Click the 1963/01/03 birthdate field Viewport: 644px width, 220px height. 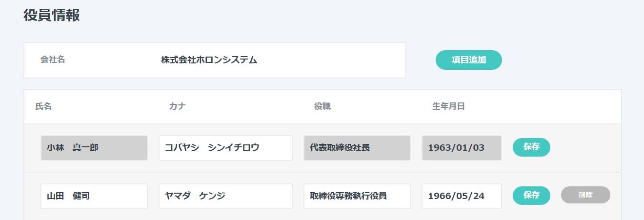pos(462,148)
